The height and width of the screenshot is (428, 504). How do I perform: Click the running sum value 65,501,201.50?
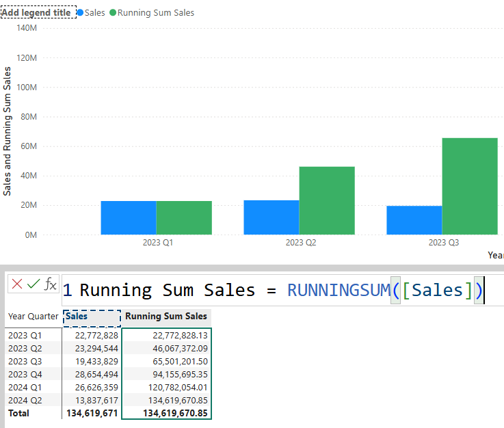click(180, 362)
